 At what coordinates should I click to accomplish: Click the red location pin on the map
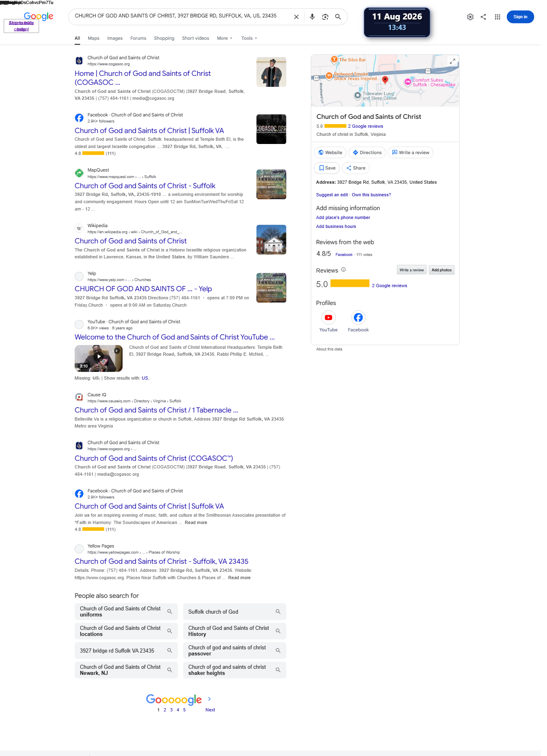[385, 80]
